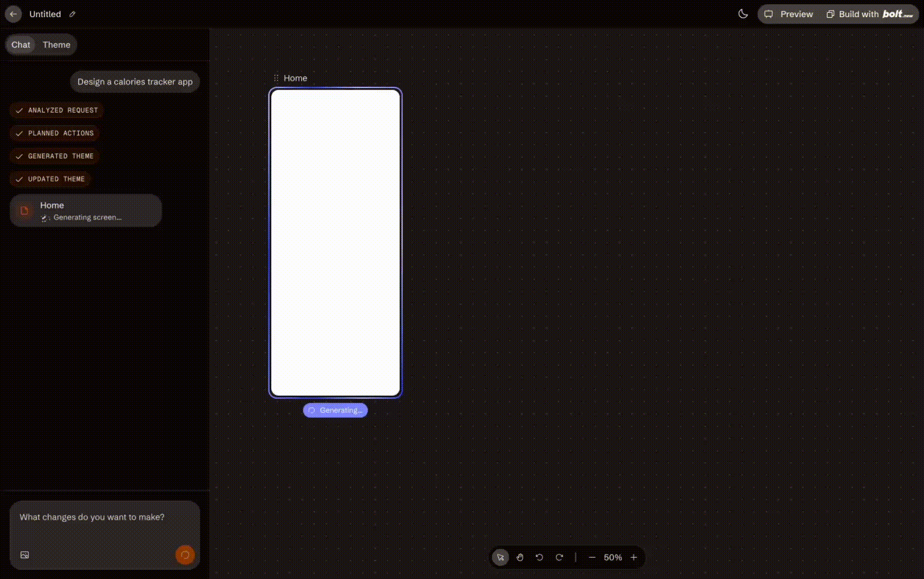The height and width of the screenshot is (579, 924).
Task: Redo the last canvas action
Action: (559, 557)
